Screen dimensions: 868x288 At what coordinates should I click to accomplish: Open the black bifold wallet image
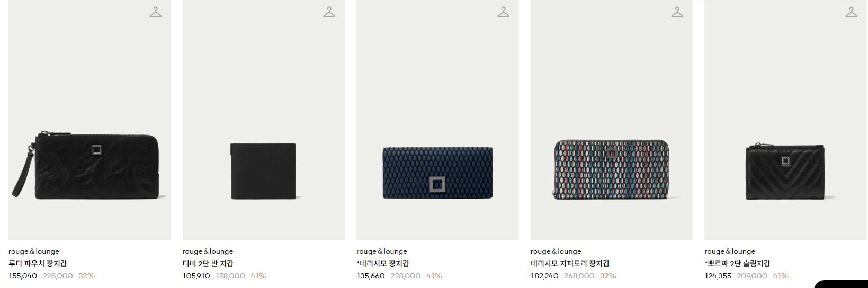[x=264, y=120]
